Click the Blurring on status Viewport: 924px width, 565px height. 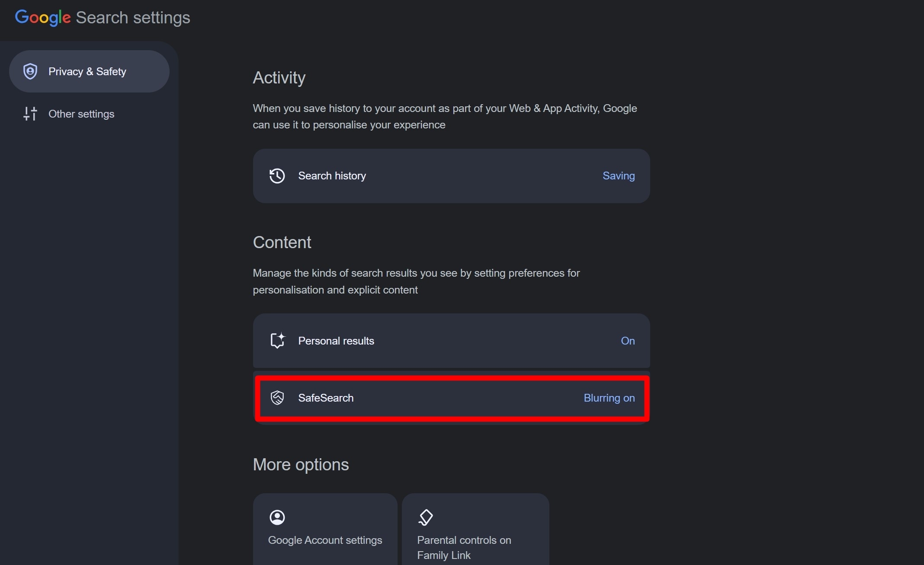tap(609, 398)
